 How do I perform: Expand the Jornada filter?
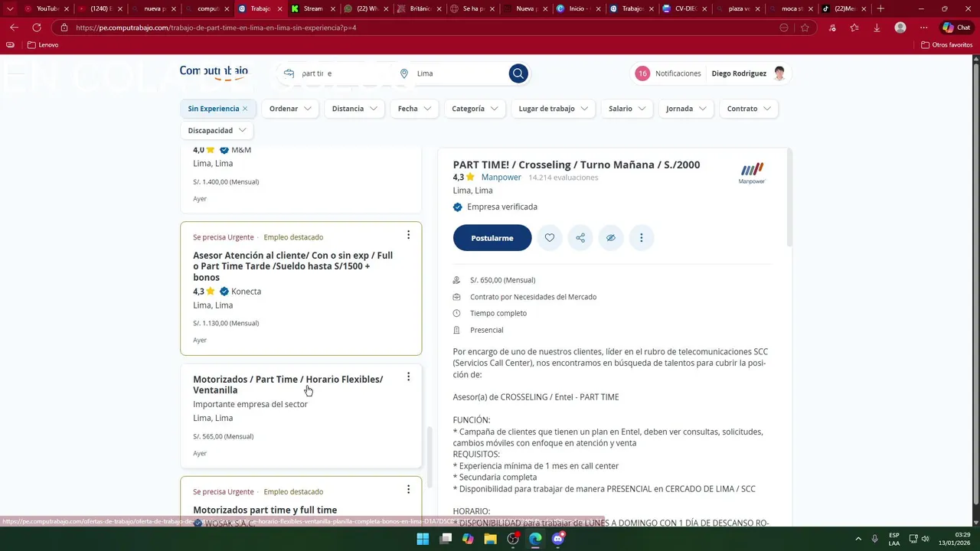click(686, 109)
